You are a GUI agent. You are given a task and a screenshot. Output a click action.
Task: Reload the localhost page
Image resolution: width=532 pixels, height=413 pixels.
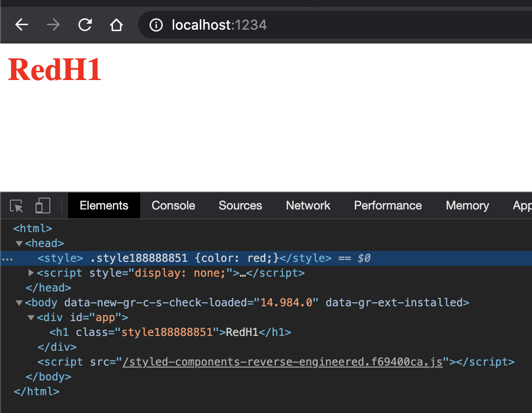[85, 25]
